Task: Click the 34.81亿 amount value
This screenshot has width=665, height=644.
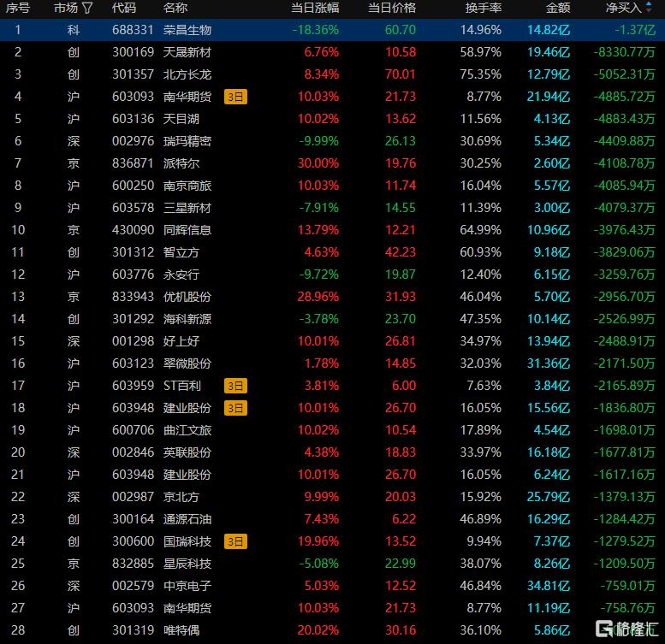Action: pos(549,586)
